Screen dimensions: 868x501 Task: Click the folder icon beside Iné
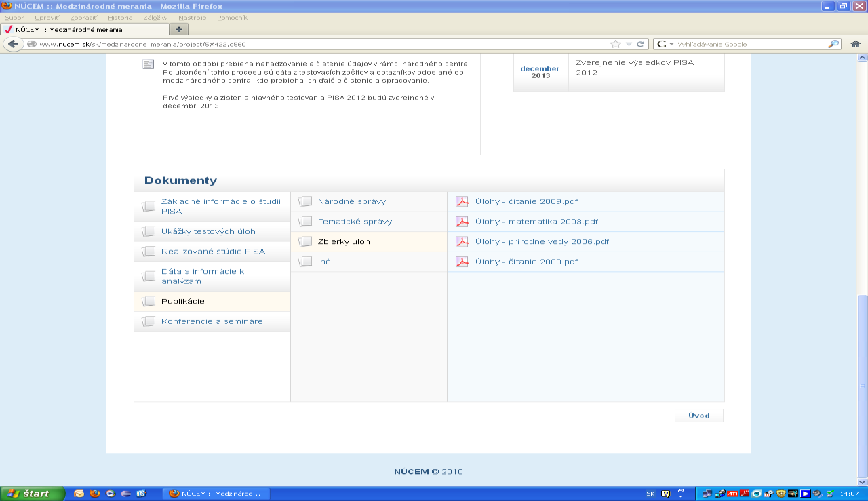pyautogui.click(x=305, y=262)
